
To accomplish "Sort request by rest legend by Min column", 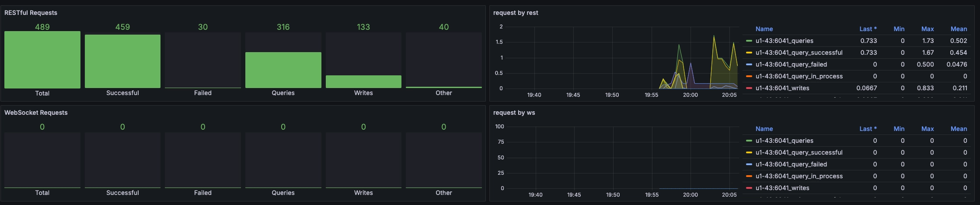I will [x=899, y=29].
